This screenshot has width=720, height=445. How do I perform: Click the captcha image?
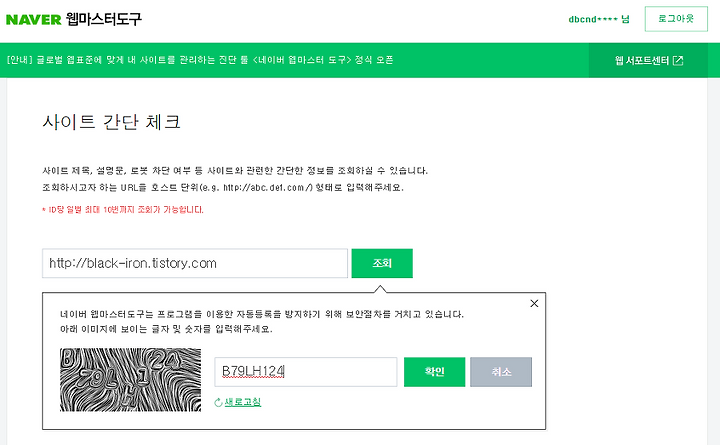point(130,379)
